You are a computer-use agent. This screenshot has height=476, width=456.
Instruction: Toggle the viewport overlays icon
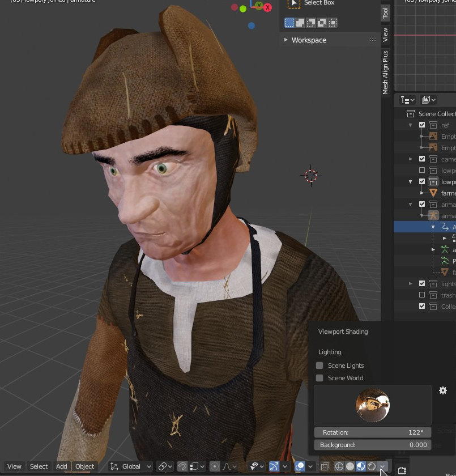[x=300, y=466]
